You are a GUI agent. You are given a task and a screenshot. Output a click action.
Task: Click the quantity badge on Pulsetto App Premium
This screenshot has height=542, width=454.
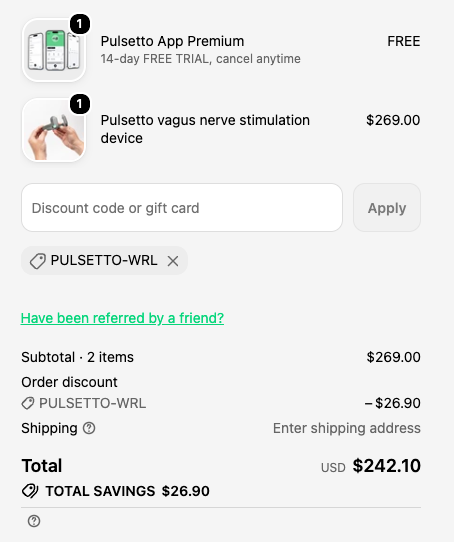click(x=80, y=24)
